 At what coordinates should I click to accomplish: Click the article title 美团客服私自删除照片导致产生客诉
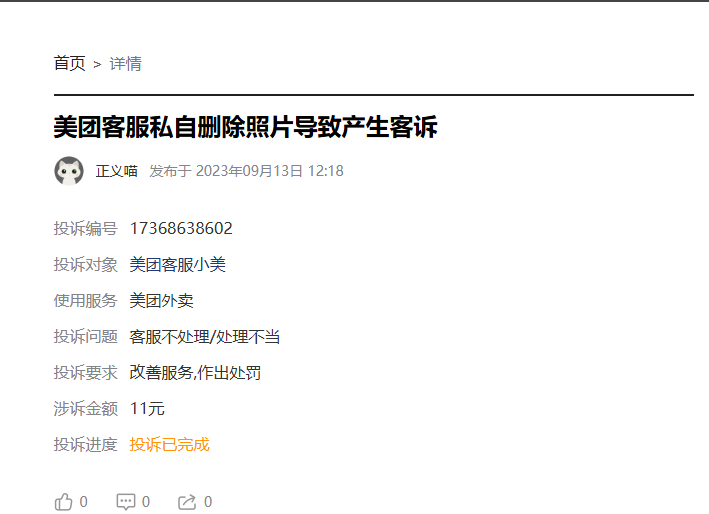click(246, 127)
